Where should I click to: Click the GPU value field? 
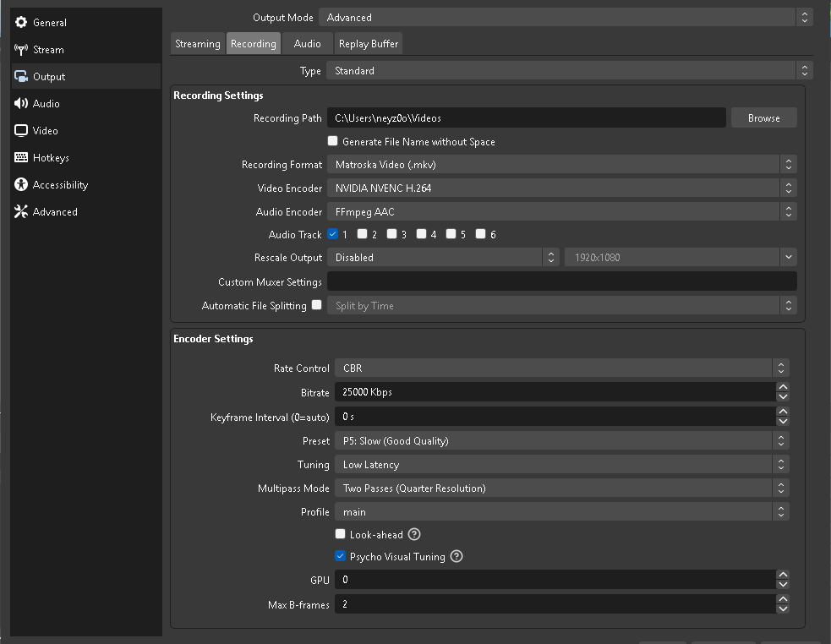(x=555, y=579)
